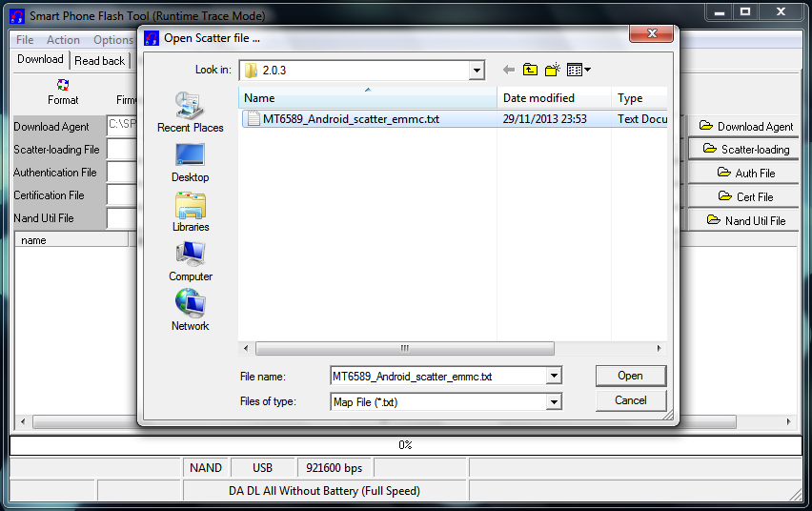Click the Cancel button
Screen dimensions: 812x511
coord(630,400)
